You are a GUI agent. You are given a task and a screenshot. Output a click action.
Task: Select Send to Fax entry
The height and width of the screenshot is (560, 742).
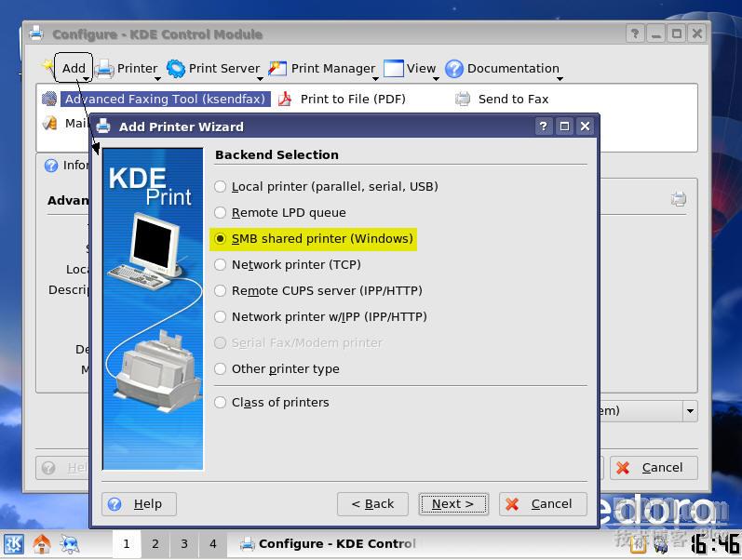pos(513,100)
